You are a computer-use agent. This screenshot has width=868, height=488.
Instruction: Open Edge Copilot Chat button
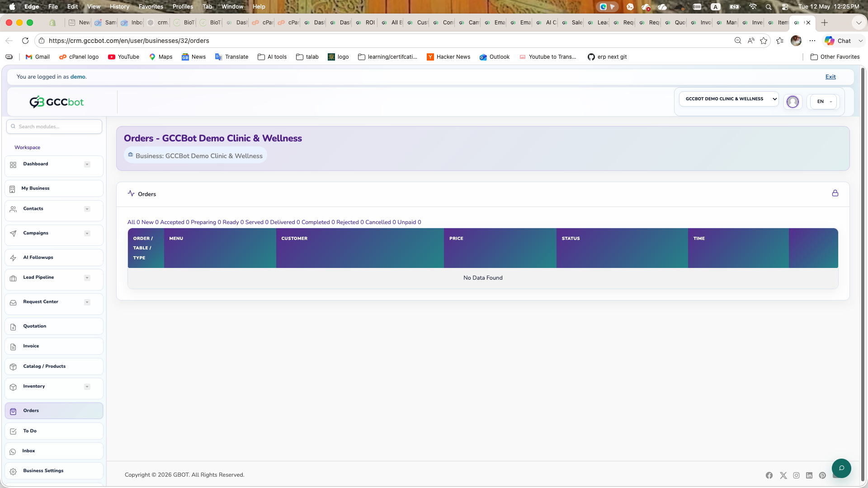pos(838,41)
